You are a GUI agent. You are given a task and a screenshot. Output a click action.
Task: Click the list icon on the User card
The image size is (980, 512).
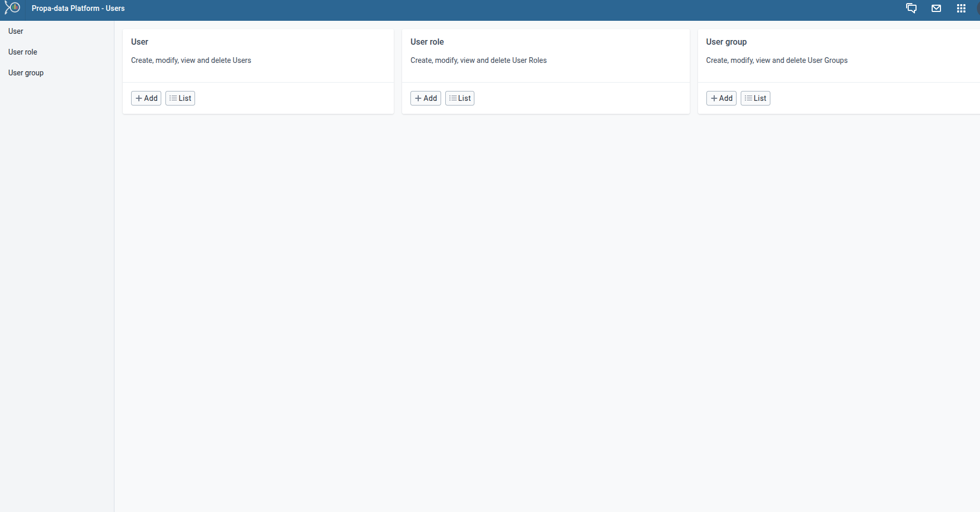tap(174, 98)
